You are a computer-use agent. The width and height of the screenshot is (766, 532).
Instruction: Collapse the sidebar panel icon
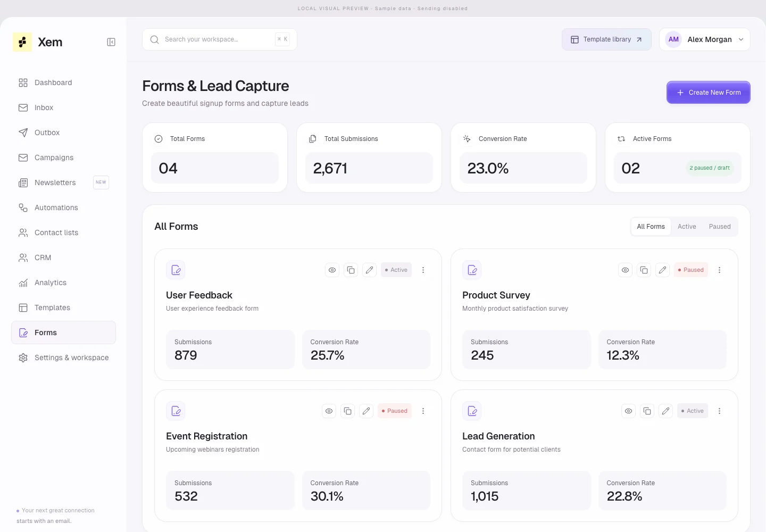tap(111, 42)
